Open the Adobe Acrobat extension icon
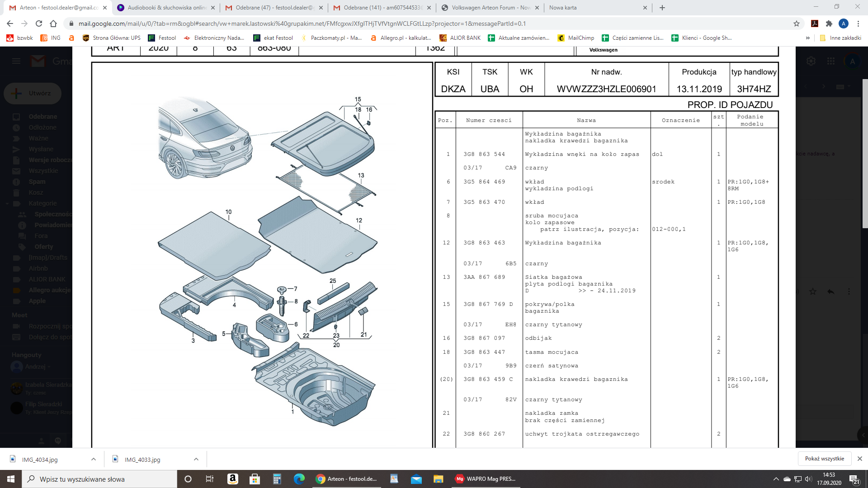The image size is (868, 488). (x=815, y=23)
